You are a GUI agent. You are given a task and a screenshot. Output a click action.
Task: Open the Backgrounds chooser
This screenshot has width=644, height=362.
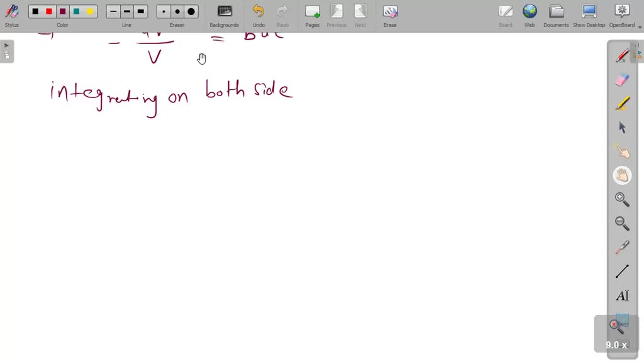[x=224, y=15]
